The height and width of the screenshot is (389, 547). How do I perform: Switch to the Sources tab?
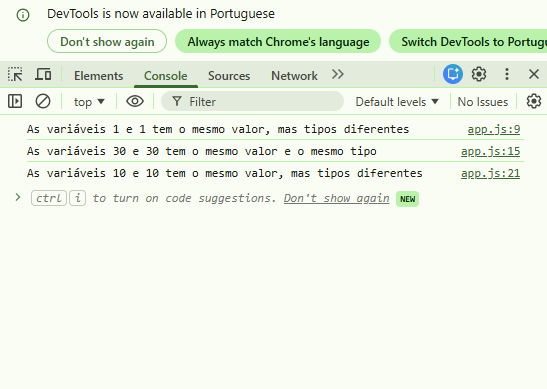coord(229,76)
